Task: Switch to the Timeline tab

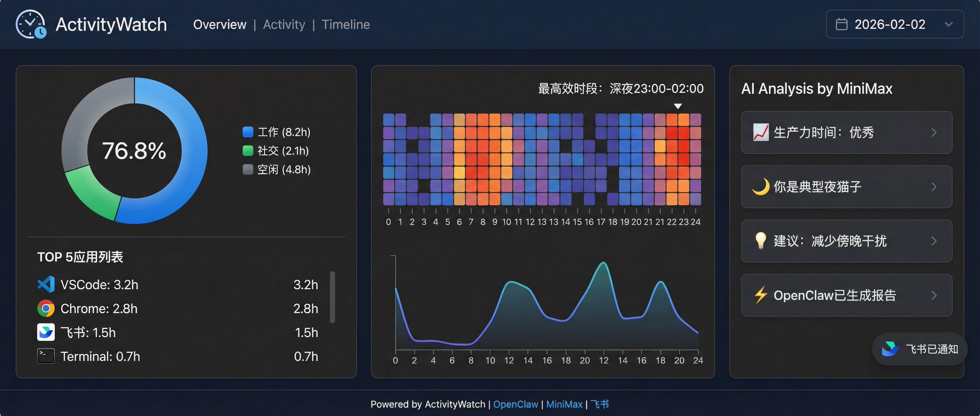Action: pyautogui.click(x=346, y=24)
